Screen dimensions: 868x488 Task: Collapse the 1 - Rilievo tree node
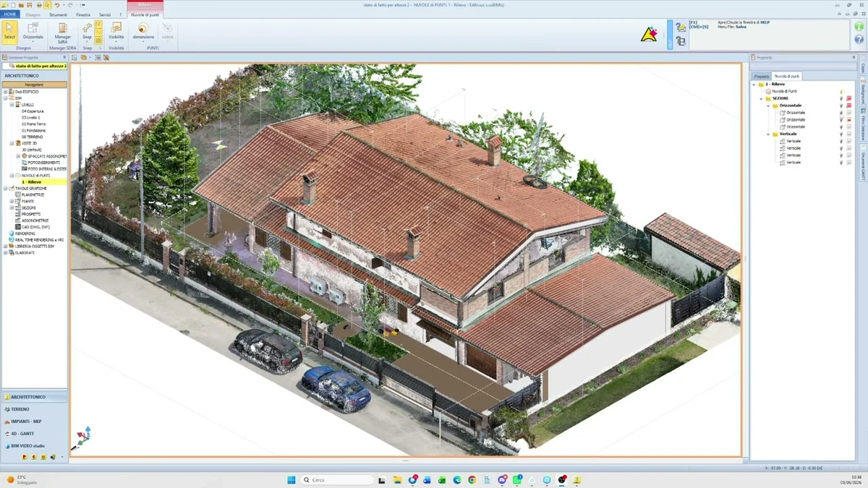(754, 84)
